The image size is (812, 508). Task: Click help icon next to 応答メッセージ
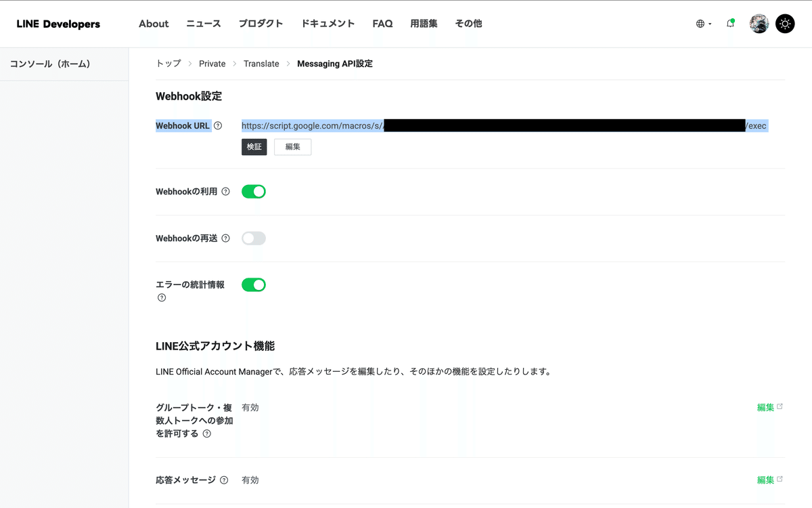pyautogui.click(x=224, y=480)
